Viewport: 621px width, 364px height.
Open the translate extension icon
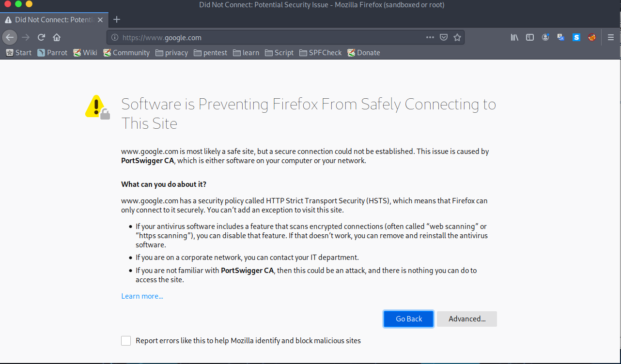coord(561,37)
